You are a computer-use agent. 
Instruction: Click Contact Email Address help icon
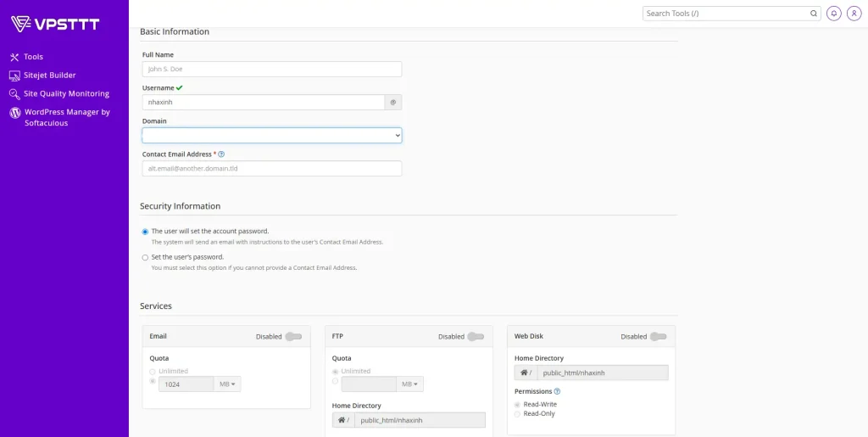point(221,154)
